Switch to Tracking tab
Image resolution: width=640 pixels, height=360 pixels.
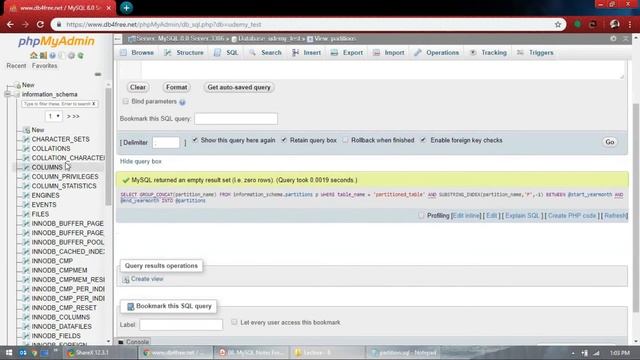tap(488, 53)
